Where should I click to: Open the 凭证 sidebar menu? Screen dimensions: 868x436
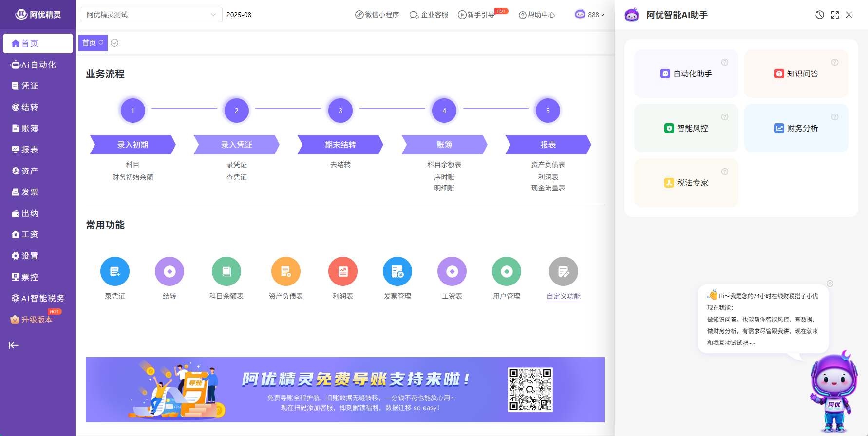(29, 86)
